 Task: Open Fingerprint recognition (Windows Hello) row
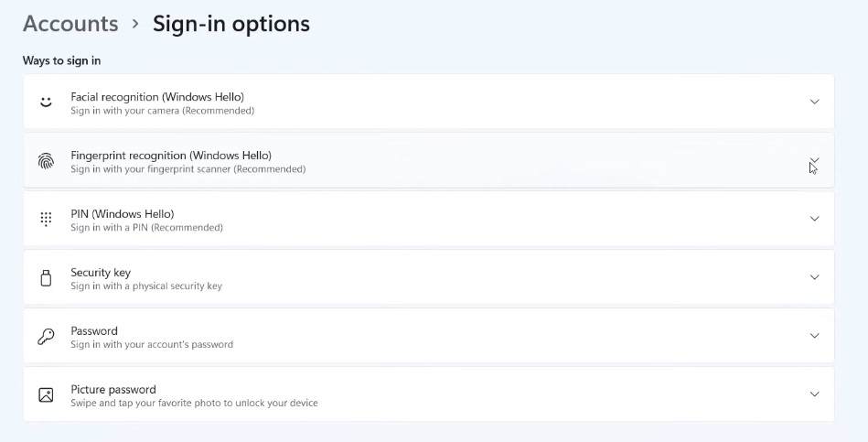[x=171, y=155]
